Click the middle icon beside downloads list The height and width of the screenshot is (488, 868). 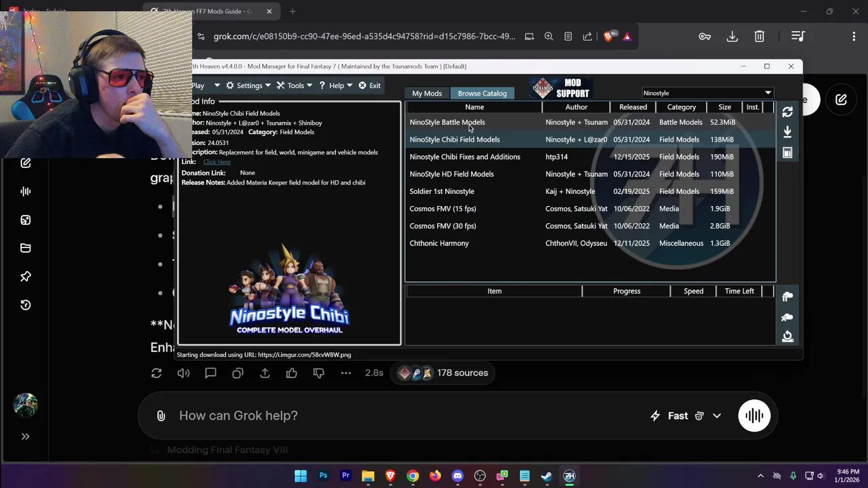[787, 317]
